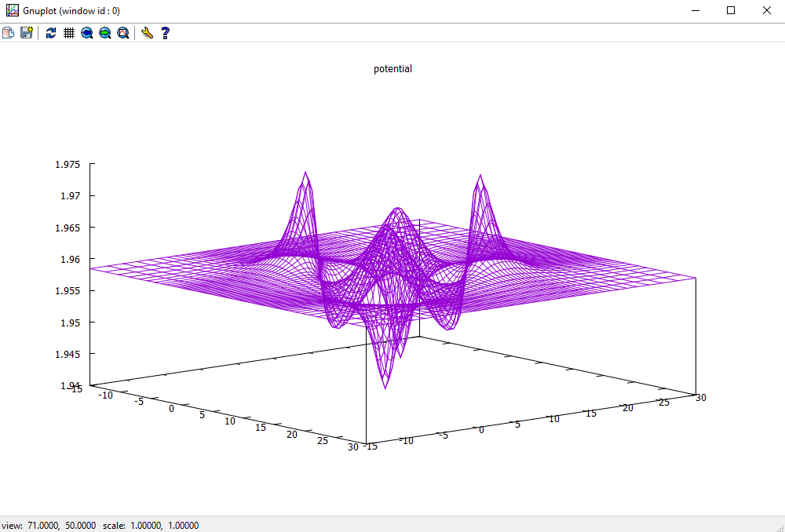Click the view angle readout in status bar
Screen dimensions: 785x532
[49, 525]
